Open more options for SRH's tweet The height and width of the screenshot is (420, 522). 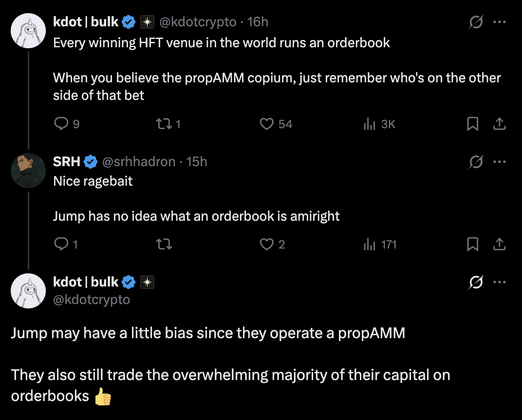pos(499,162)
